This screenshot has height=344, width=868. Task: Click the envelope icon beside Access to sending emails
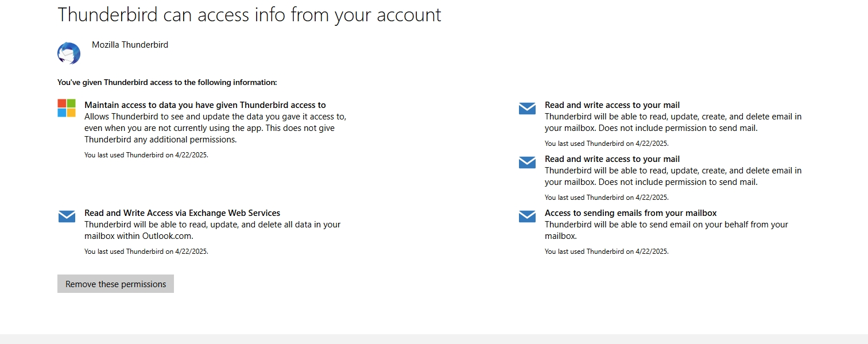[527, 217]
